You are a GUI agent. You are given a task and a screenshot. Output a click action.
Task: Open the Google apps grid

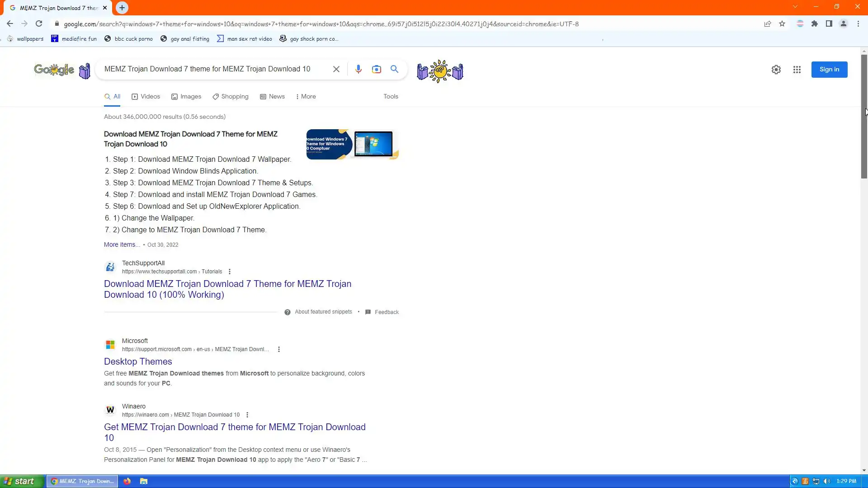tap(797, 70)
